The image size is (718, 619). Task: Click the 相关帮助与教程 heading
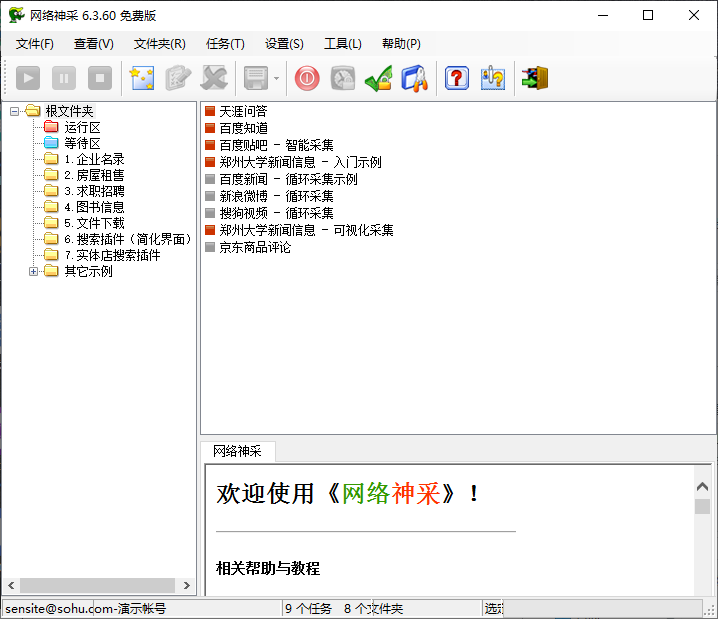[x=268, y=568]
